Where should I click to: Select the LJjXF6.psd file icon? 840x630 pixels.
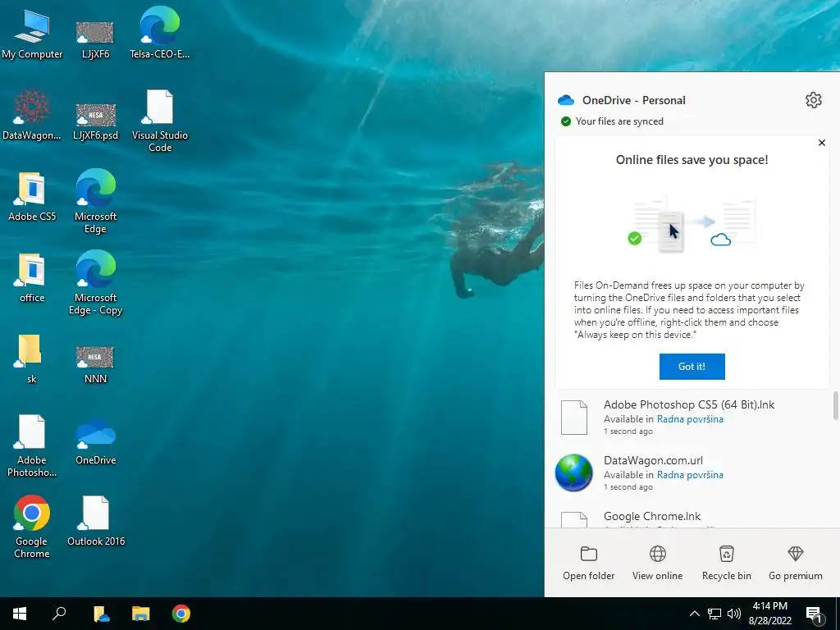point(95,121)
